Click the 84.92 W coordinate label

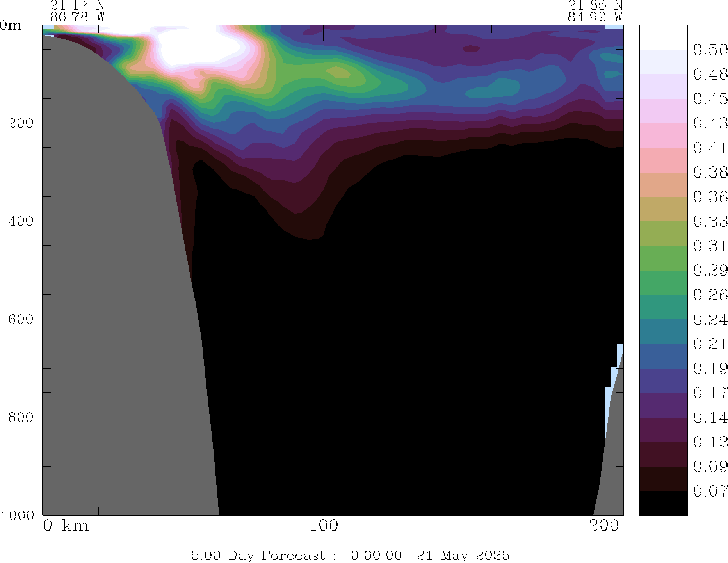pyautogui.click(x=595, y=17)
